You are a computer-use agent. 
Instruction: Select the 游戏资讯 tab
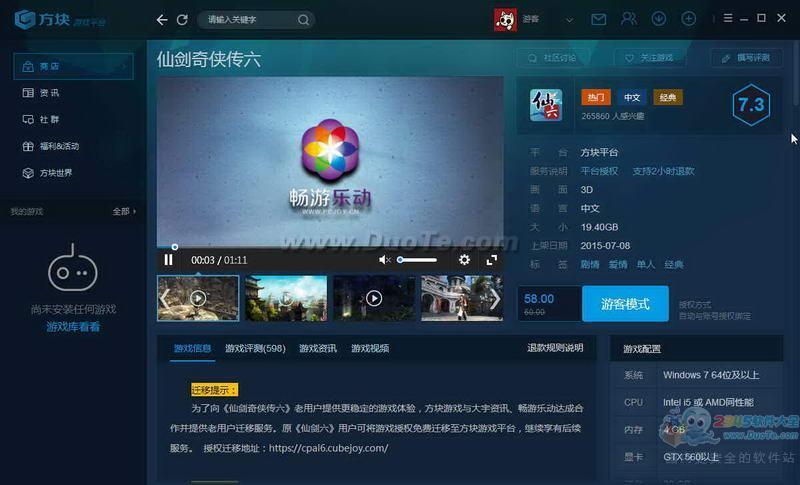click(x=318, y=348)
